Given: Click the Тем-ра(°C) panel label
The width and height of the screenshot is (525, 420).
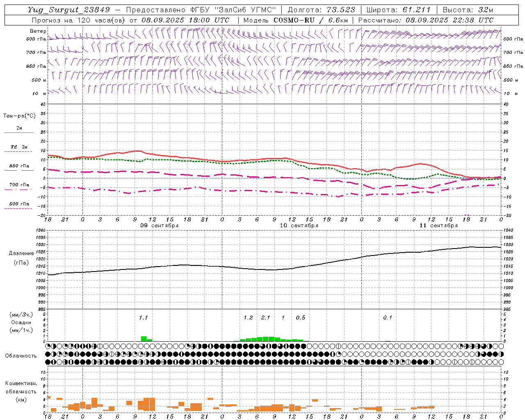Looking at the screenshot, I should coord(19,116).
